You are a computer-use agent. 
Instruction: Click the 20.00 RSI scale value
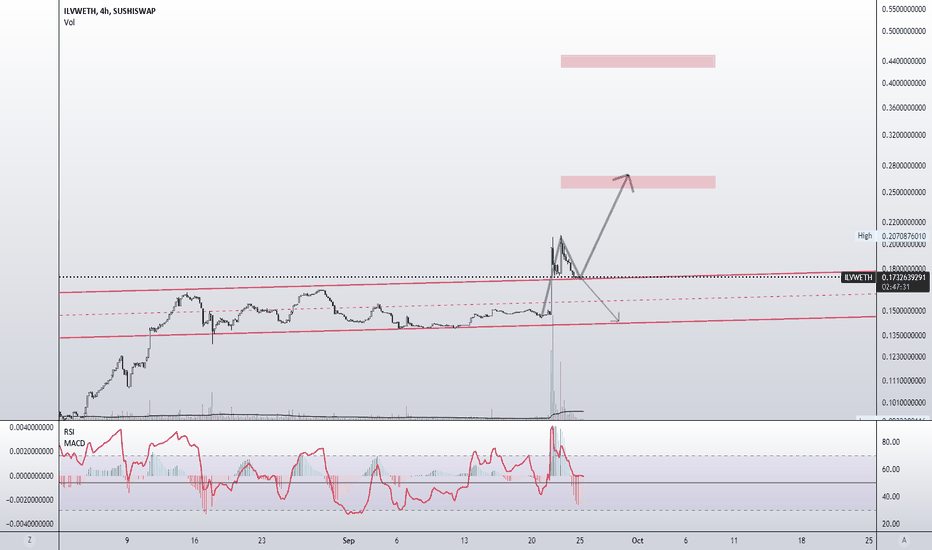(x=891, y=524)
